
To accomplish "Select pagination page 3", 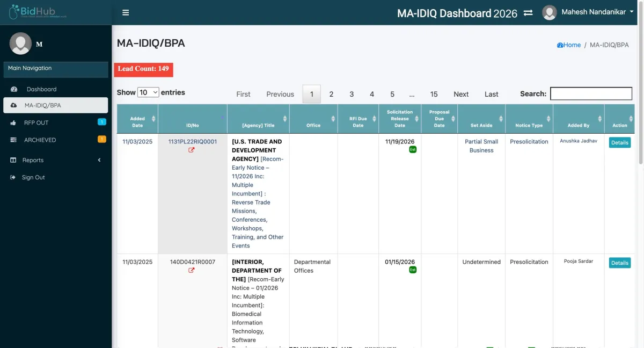I will coord(352,94).
